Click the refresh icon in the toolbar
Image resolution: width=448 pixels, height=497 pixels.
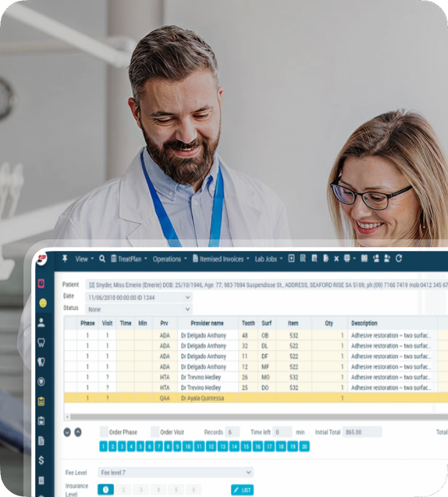coord(399,259)
